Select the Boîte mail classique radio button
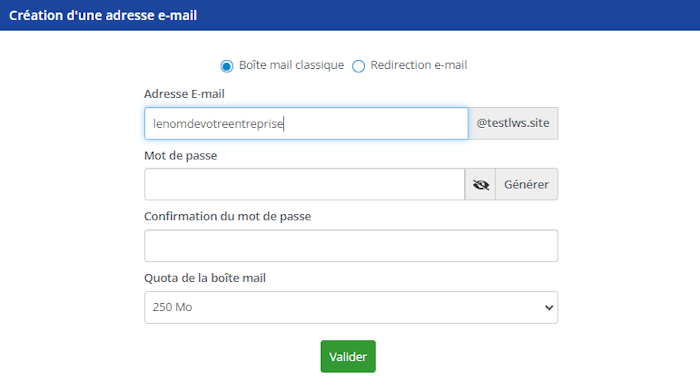The width and height of the screenshot is (700, 390). [x=227, y=66]
